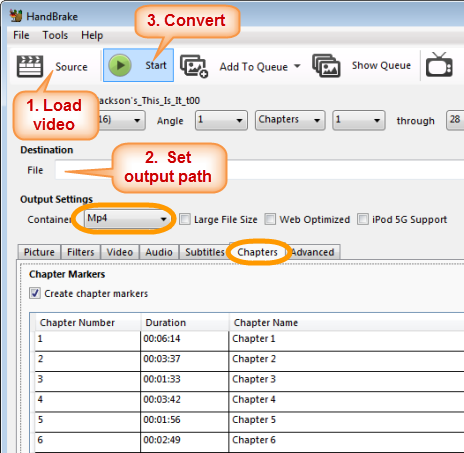The height and width of the screenshot is (453, 464).
Task: Click the Chapter Number column header
Action: (88, 322)
